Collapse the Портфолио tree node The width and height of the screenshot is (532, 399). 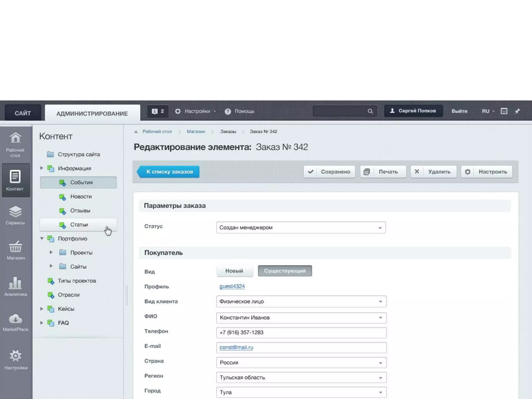point(42,238)
